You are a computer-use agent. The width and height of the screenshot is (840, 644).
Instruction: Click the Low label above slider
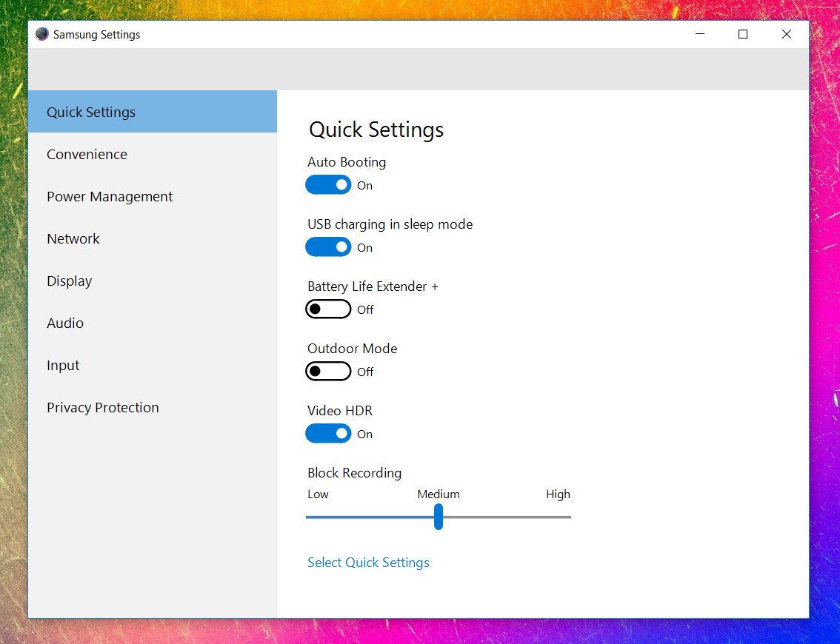[x=319, y=494]
